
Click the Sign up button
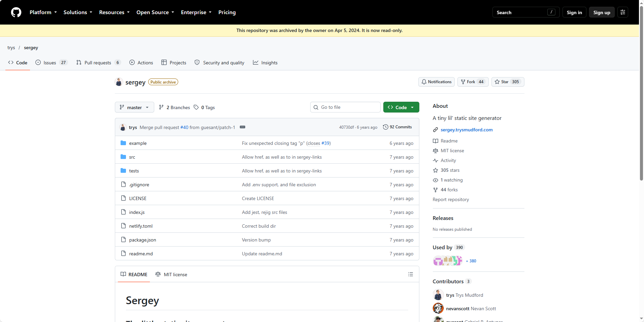602,12
